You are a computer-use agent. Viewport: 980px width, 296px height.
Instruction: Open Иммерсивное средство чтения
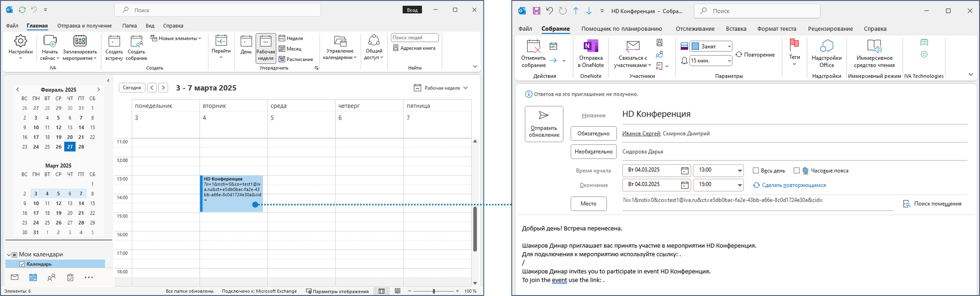pos(874,46)
